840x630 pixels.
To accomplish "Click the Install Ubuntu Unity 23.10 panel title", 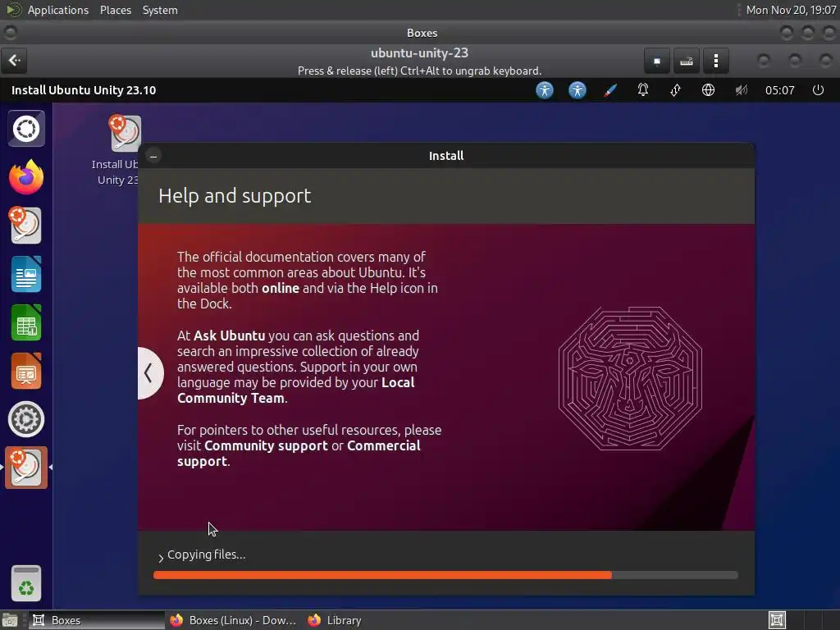I will point(84,90).
